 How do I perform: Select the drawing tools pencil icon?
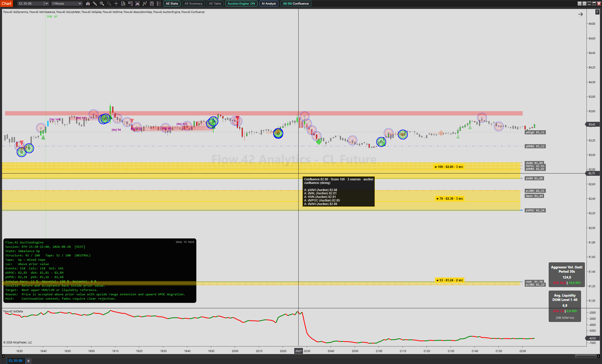click(95, 4)
